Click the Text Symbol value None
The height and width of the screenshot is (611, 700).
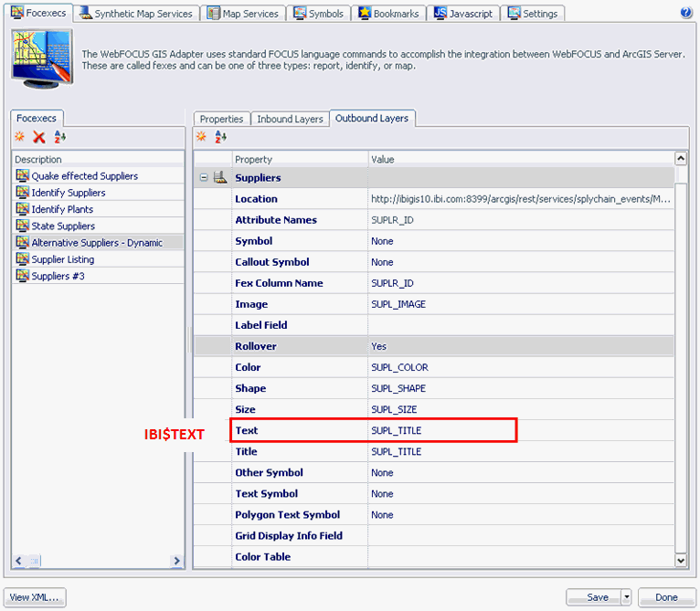click(521, 493)
